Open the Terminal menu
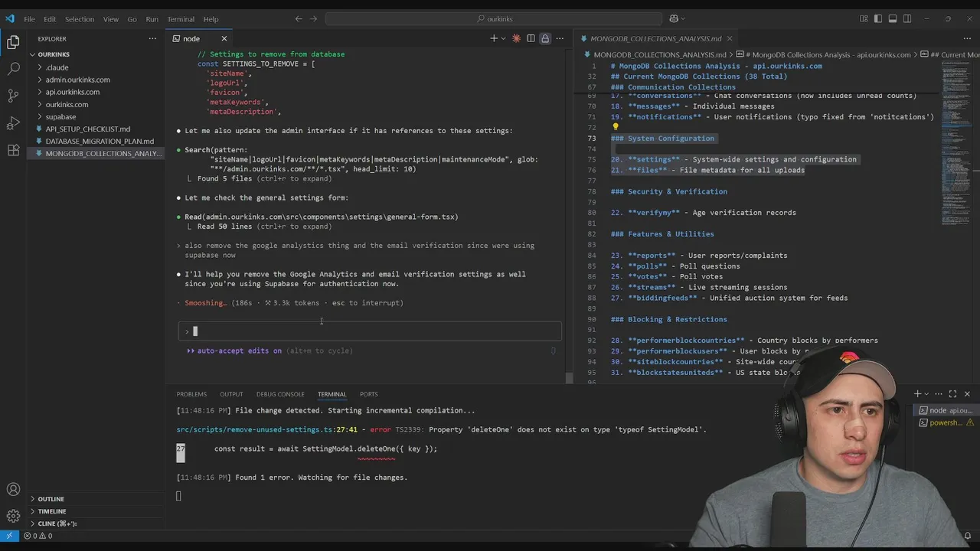This screenshot has width=980, height=551. (x=181, y=18)
